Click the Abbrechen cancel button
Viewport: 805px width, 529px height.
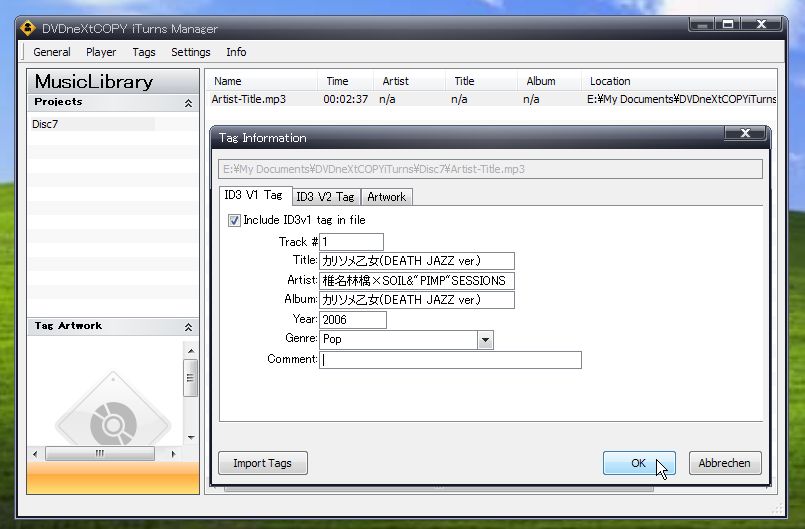(725, 463)
